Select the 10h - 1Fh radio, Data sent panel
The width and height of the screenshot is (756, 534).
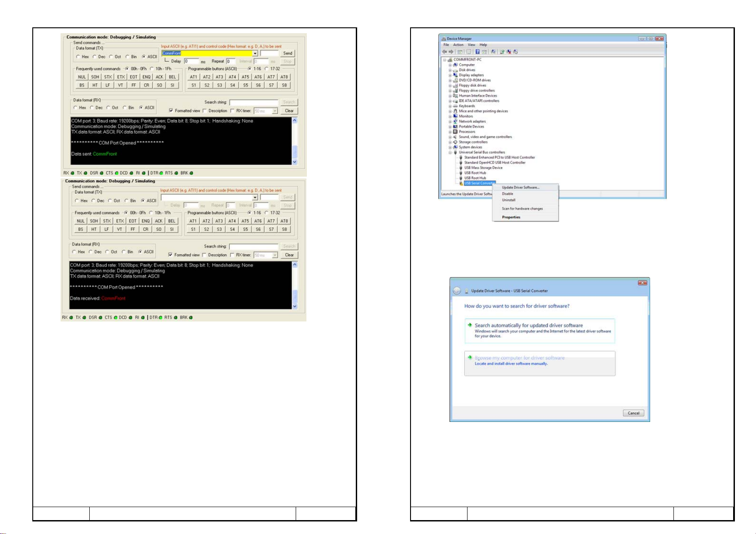151,69
